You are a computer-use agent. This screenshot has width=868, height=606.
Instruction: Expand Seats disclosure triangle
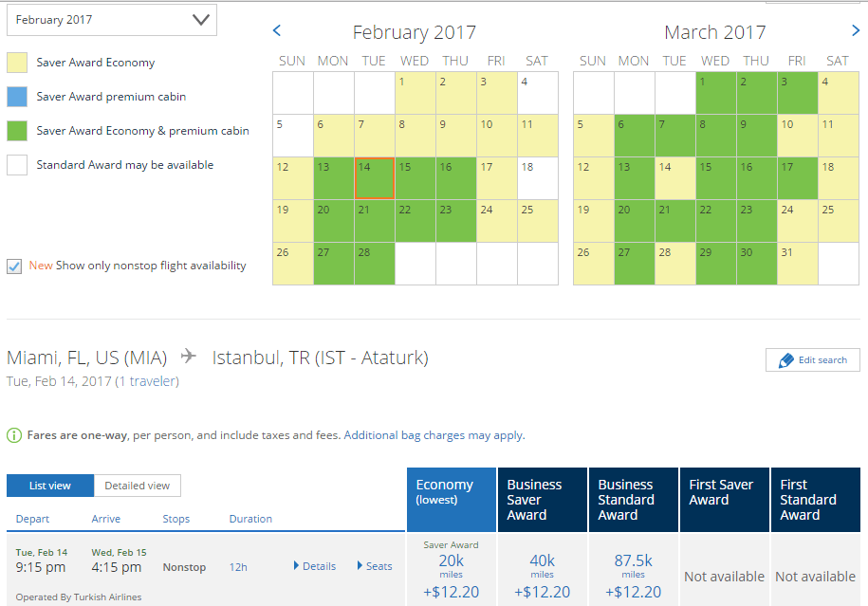coord(360,565)
